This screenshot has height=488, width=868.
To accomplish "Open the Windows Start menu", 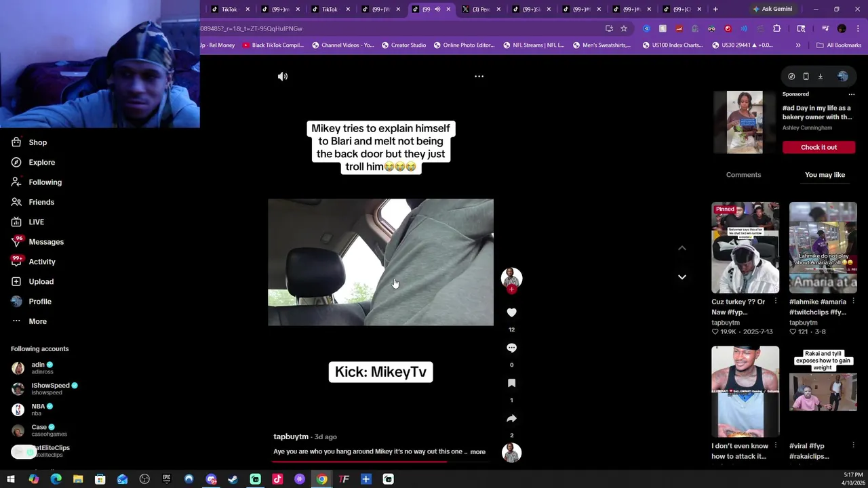I will coord(11,479).
